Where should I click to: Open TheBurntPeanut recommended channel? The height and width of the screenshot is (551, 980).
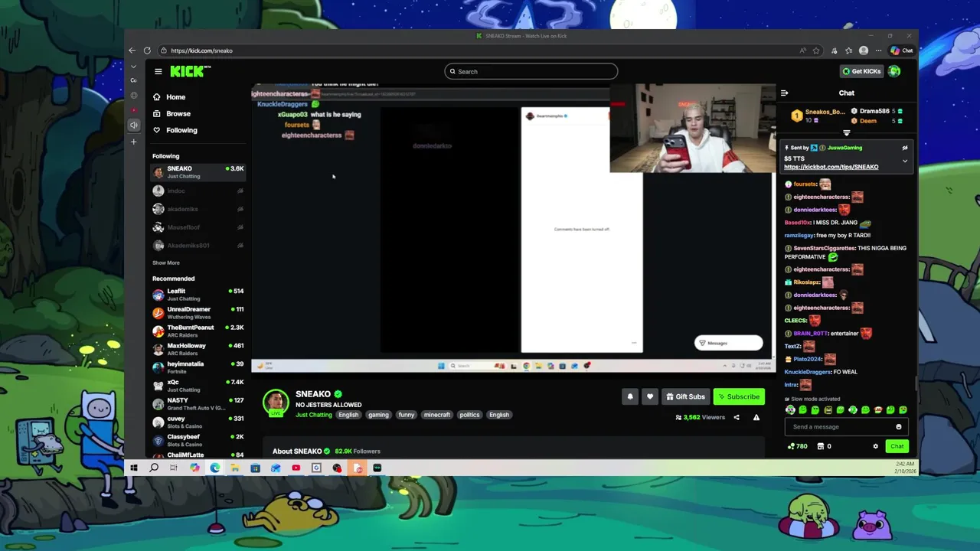click(x=198, y=331)
